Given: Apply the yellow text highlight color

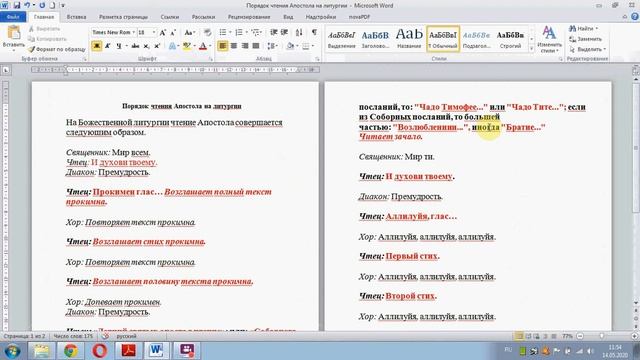Looking at the screenshot, I should click(186, 46).
